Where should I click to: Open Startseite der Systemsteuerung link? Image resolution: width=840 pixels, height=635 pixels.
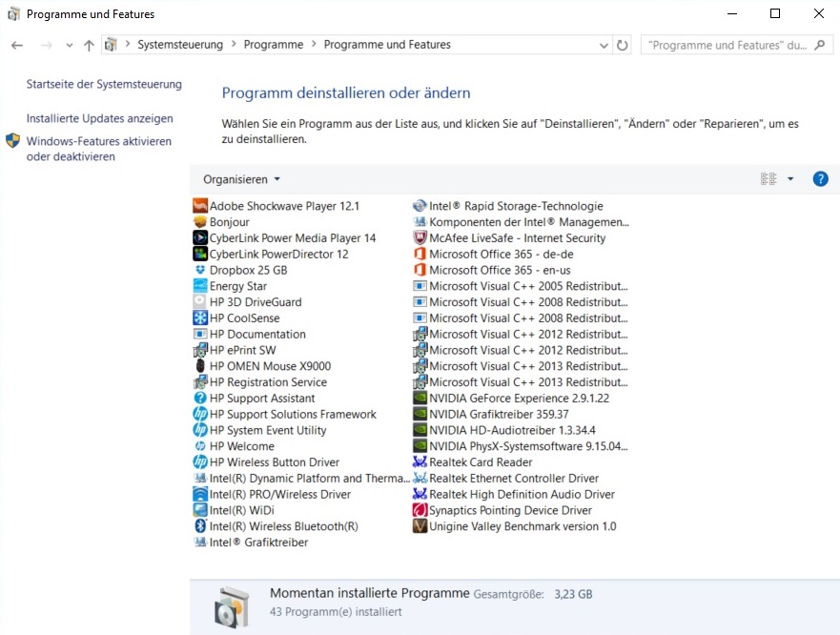(x=104, y=84)
